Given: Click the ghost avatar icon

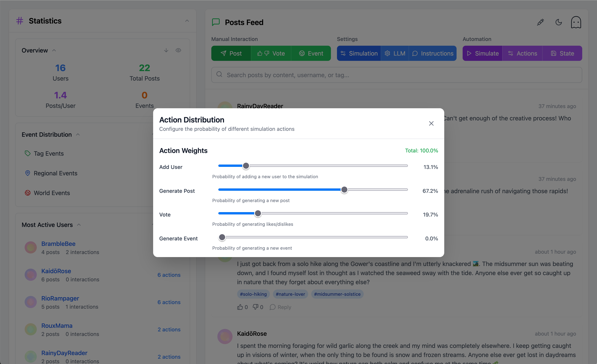Looking at the screenshot, I should coord(576,22).
